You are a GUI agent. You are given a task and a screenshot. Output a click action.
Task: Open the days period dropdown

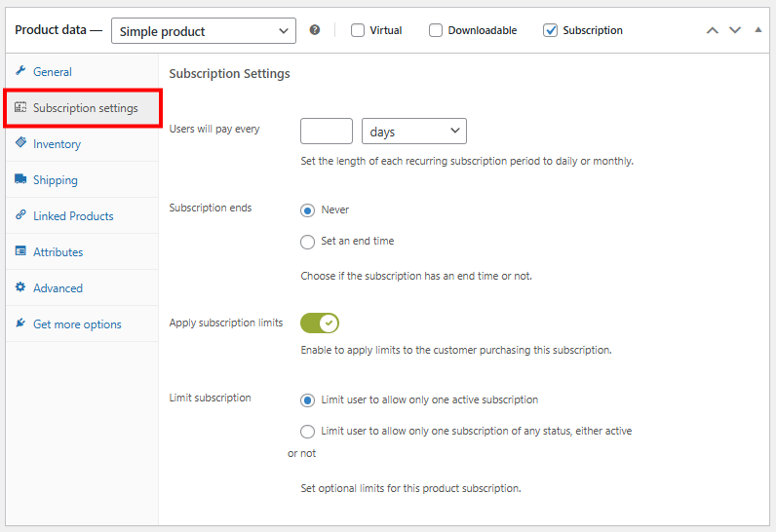point(413,132)
